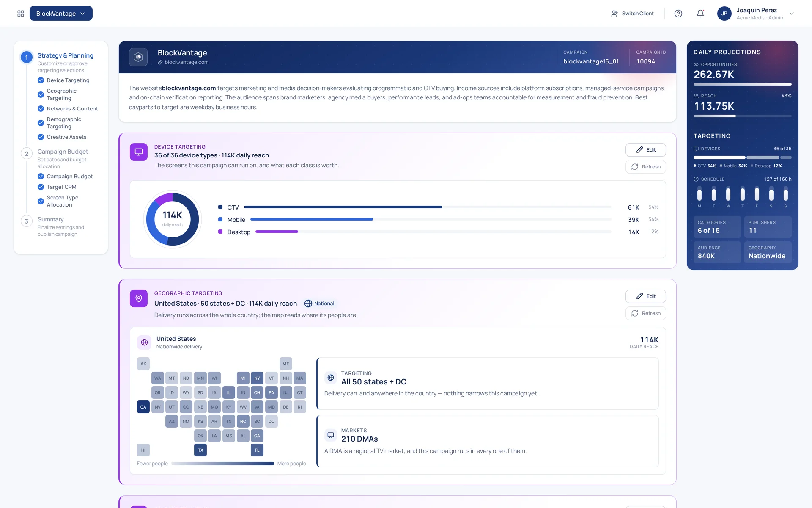The width and height of the screenshot is (812, 508).
Task: Click the Creative Assets checkmark icon
Action: pos(41,137)
